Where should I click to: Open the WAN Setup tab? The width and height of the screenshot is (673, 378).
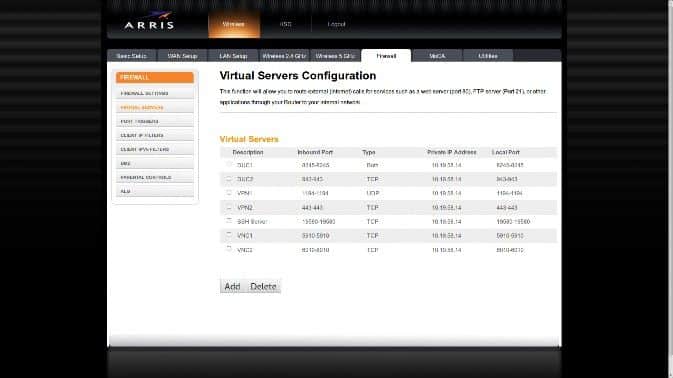point(182,56)
